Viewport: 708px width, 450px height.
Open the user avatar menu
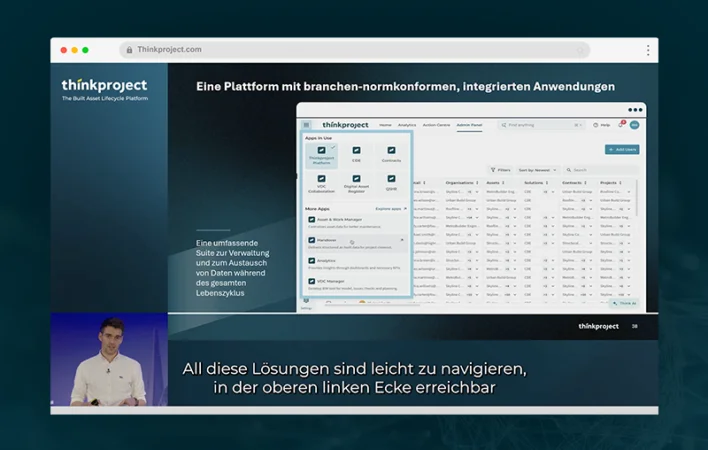[634, 125]
